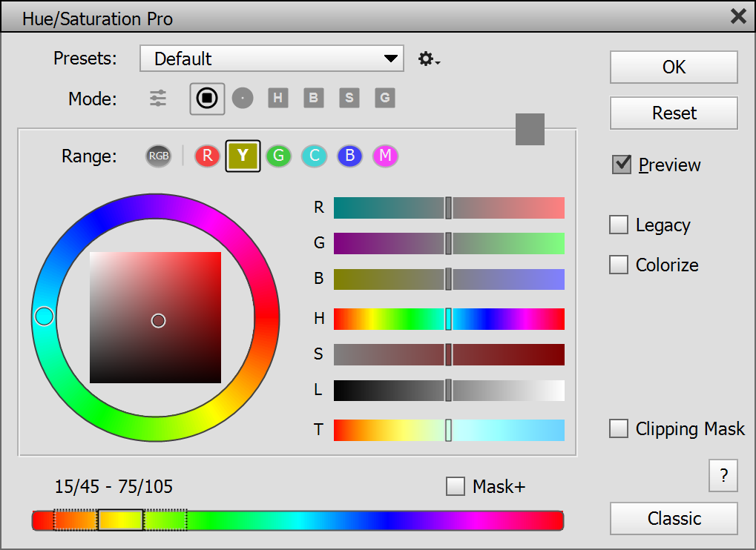Select the square-in-circle mode icon
This screenshot has width=756, height=550.
point(207,99)
